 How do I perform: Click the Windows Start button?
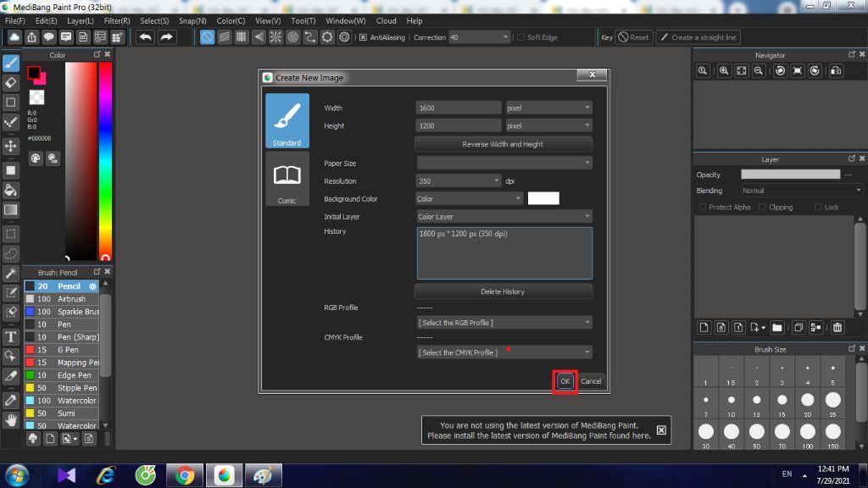coord(17,476)
